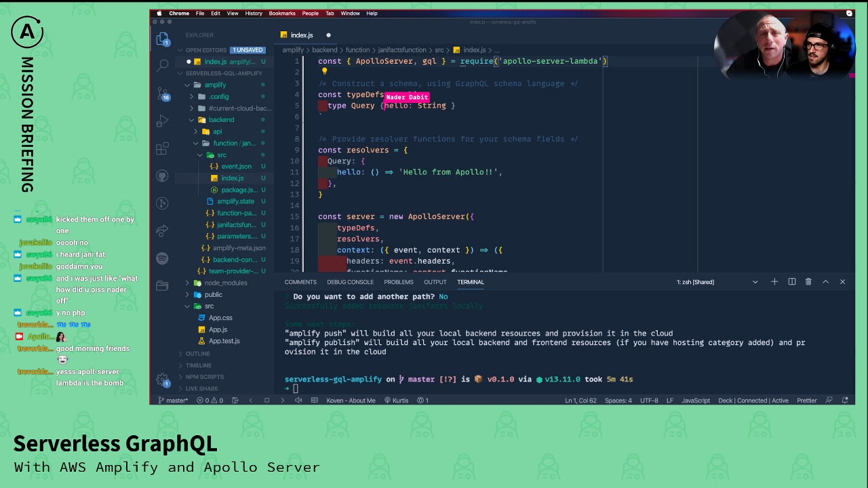The height and width of the screenshot is (488, 868).
Task: Click the notifications bell in status bar
Action: coord(845,401)
